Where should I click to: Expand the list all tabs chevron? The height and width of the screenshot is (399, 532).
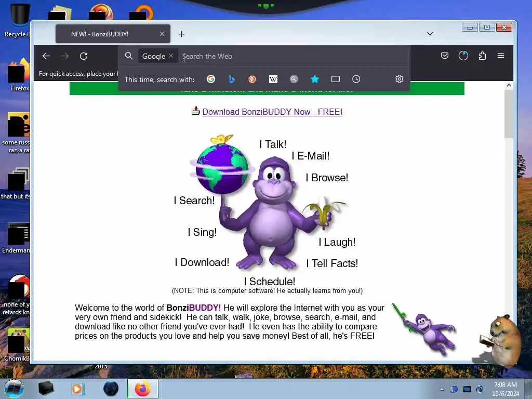(x=430, y=34)
